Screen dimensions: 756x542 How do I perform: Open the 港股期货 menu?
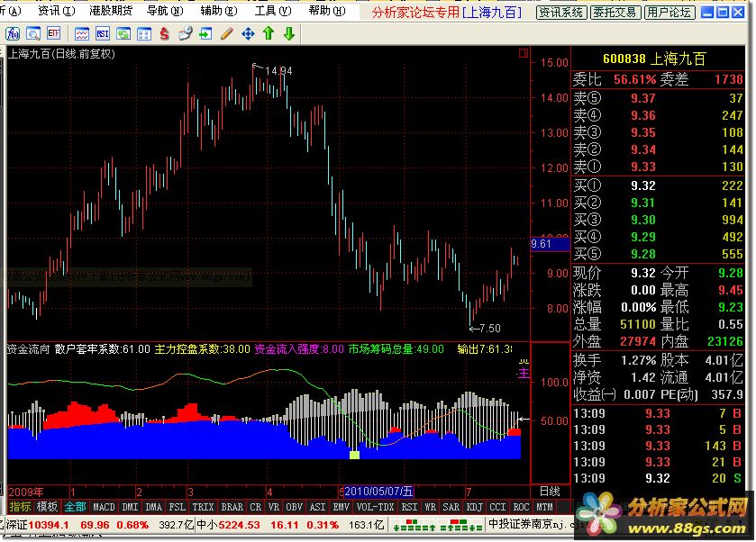[x=111, y=11]
